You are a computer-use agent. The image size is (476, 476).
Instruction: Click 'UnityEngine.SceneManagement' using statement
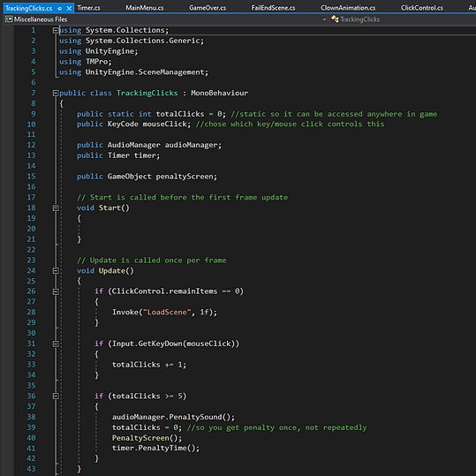click(145, 72)
